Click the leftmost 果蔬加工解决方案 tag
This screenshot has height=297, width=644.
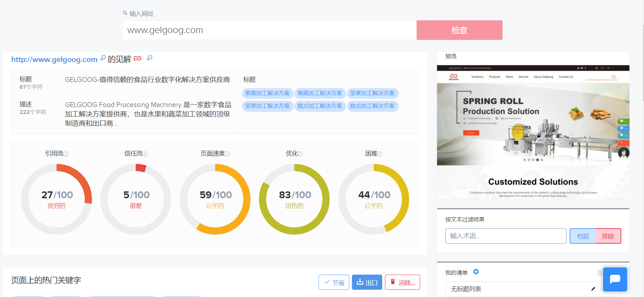268,93
